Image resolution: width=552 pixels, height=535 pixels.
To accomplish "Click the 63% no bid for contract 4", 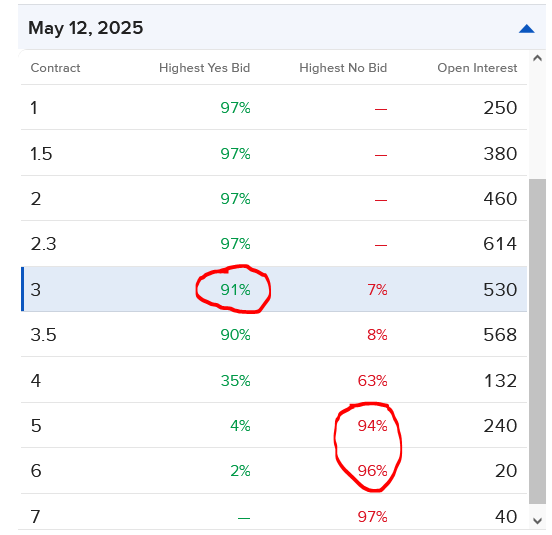I will coord(372,381).
